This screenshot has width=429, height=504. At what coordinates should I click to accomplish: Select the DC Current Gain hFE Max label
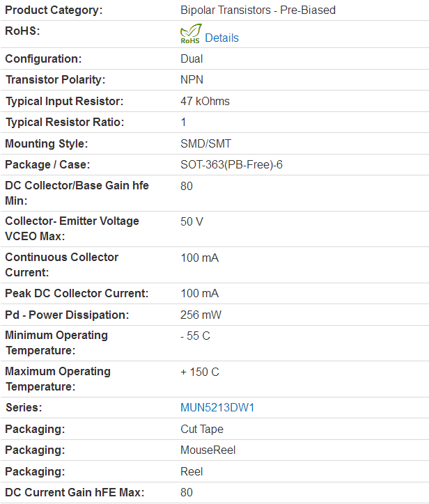click(x=75, y=492)
